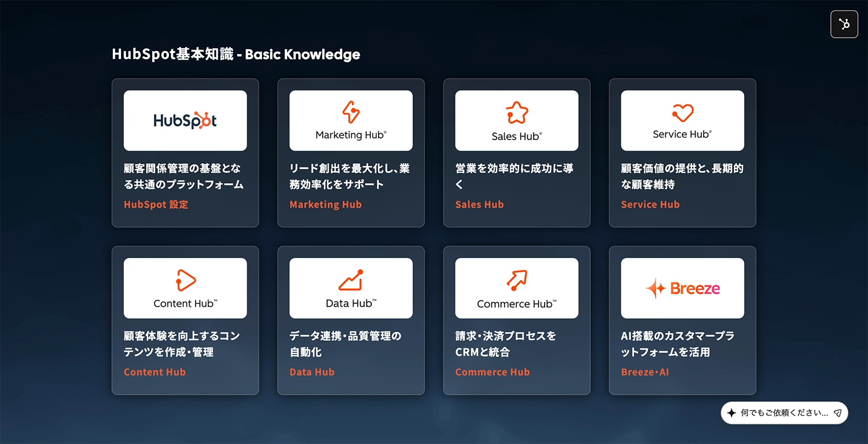
Task: Select text リード創出を最大化し、業務効率化をサポート
Action: pos(350,177)
